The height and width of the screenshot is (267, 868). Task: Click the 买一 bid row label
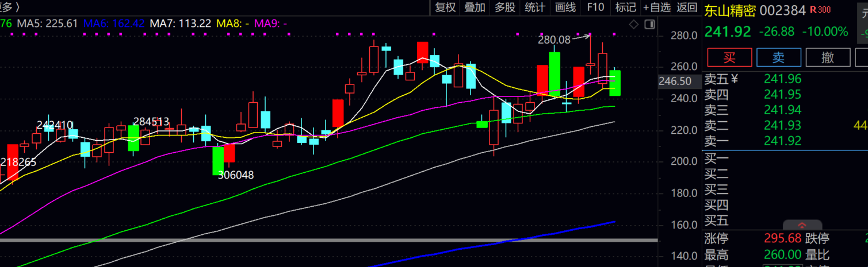(717, 158)
